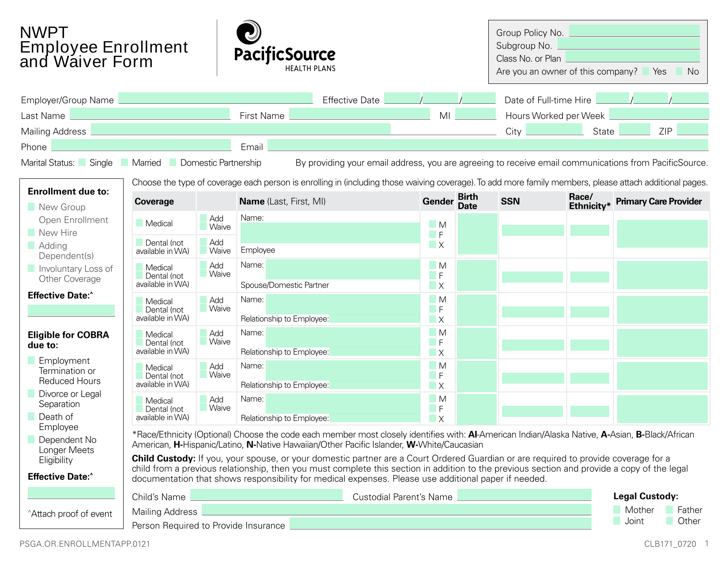Check Waive box in Employee Dental row
Screen dimensions: 728x563
coord(204,250)
